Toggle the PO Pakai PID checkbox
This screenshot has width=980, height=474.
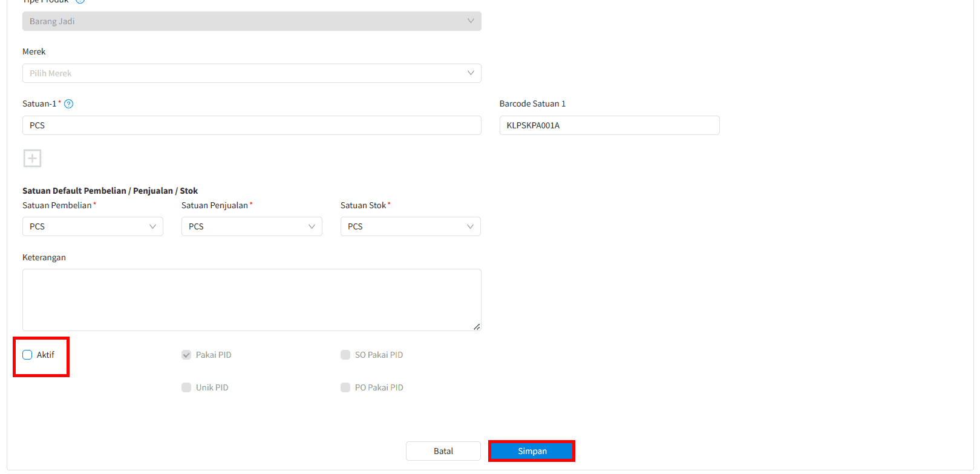[345, 387]
